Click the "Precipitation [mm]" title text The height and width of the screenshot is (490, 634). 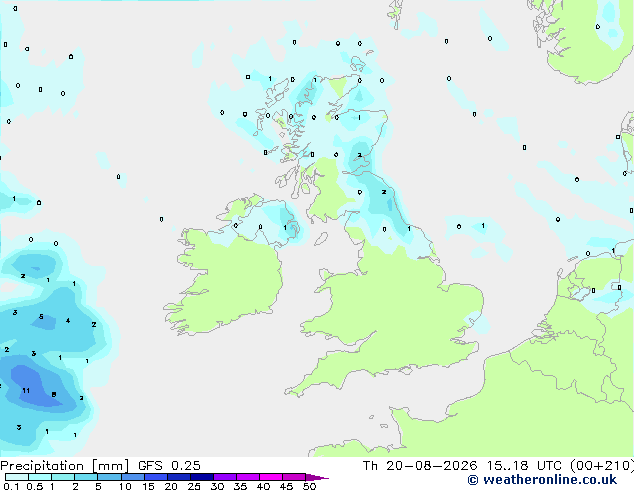65,466
